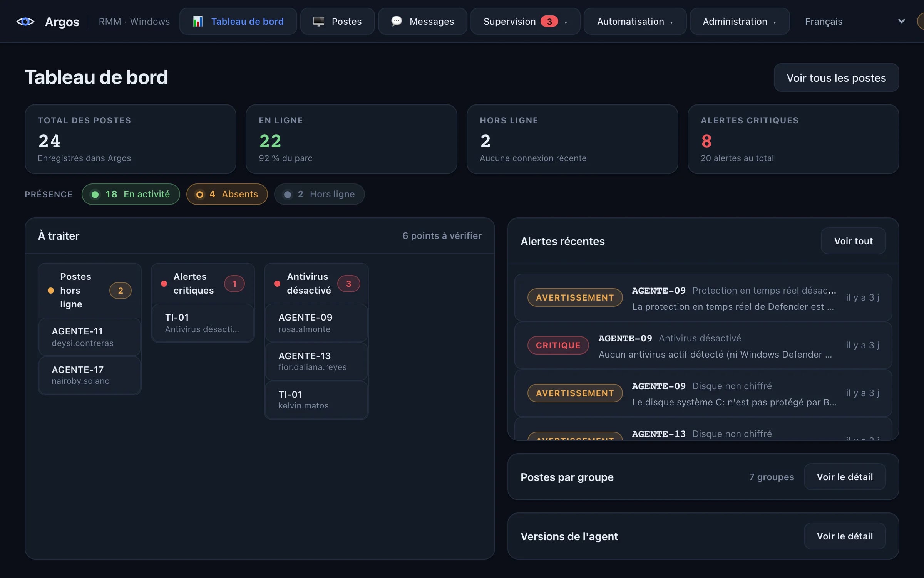924x578 pixels.
Task: Click the speech bubble icon beside Messages
Action: click(x=396, y=21)
